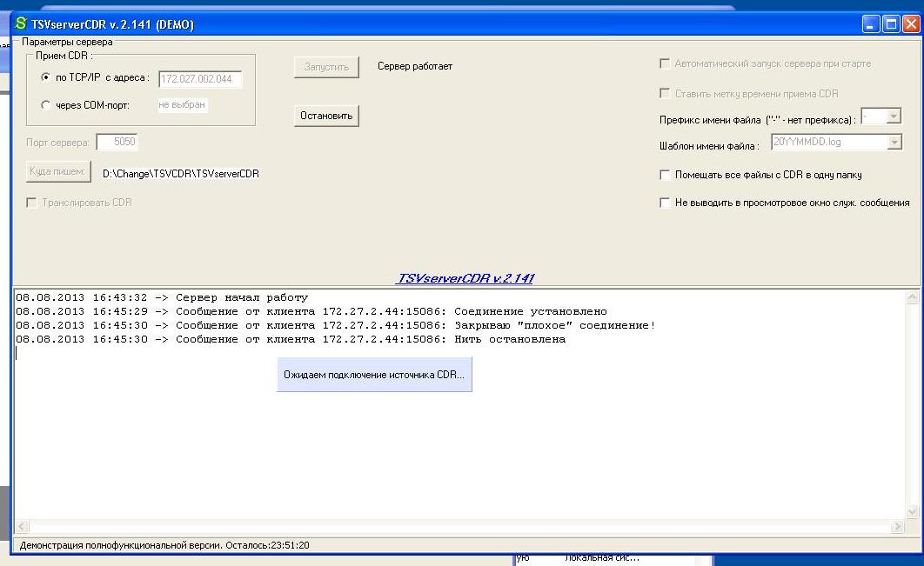This screenshot has height=566, width=924.
Task: Click the horizontal scrollbar right arrow
Action: point(898,526)
